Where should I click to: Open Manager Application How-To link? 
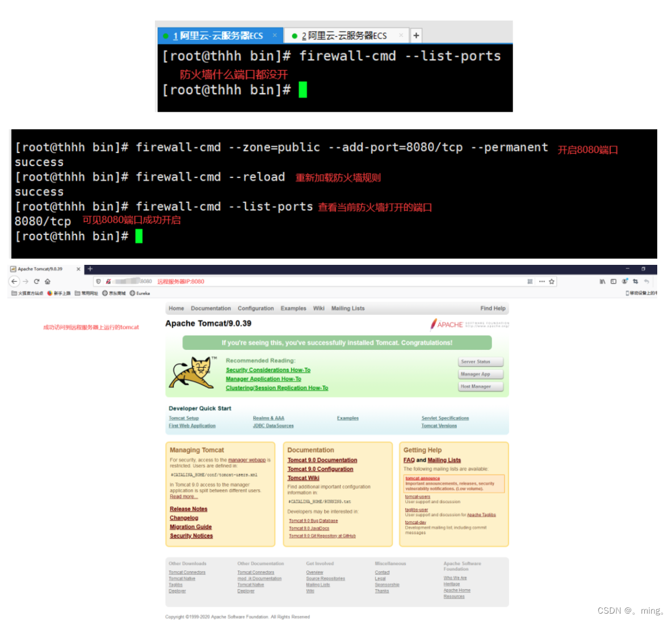click(x=263, y=379)
